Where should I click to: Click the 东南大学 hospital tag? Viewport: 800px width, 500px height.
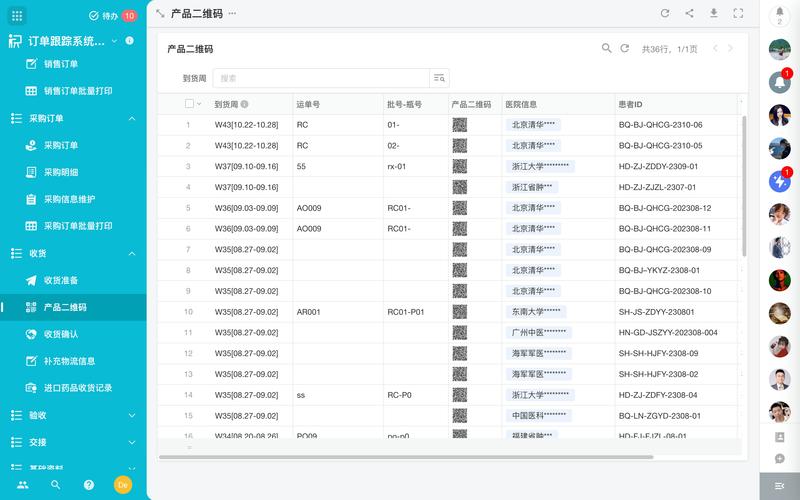536,312
